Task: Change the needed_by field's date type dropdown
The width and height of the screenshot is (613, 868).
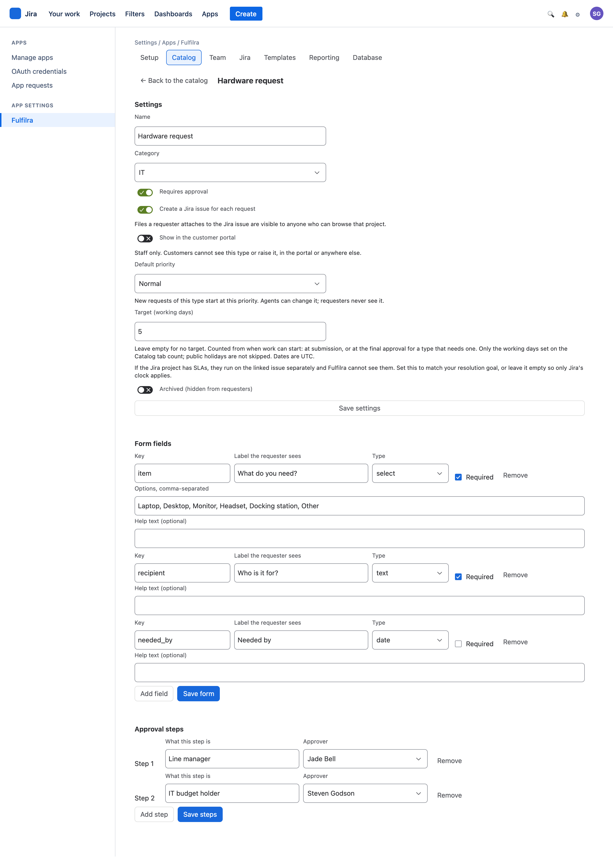Action: pyautogui.click(x=410, y=640)
